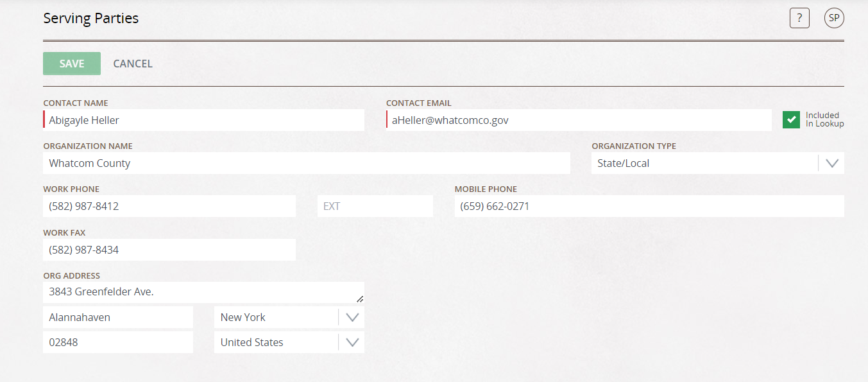Open the State/Local organization type dropdown

tap(717, 163)
